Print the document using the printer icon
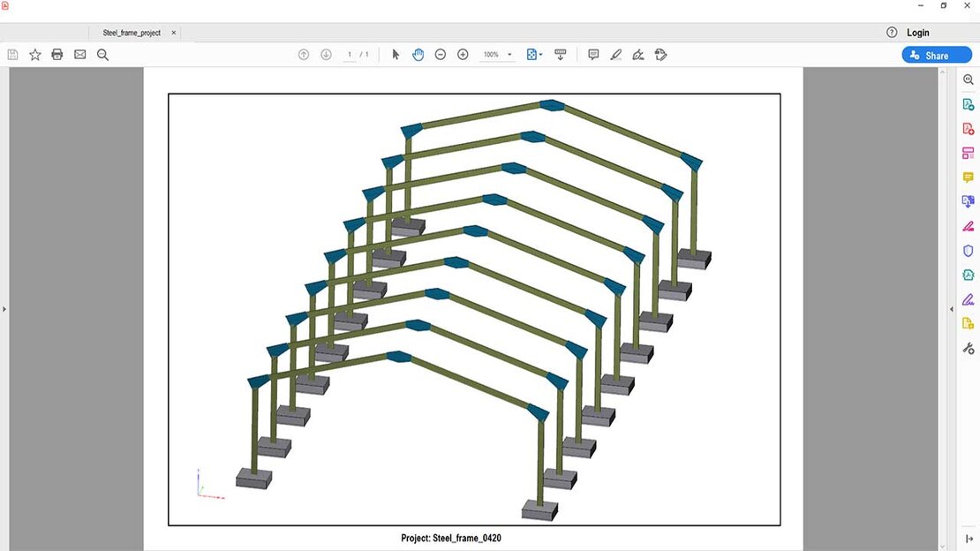The height and width of the screenshot is (551, 980). click(x=57, y=55)
